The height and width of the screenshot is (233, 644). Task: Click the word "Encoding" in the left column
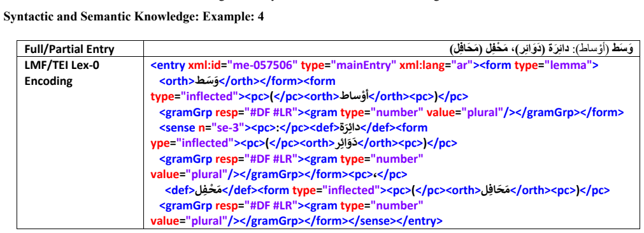click(x=48, y=81)
